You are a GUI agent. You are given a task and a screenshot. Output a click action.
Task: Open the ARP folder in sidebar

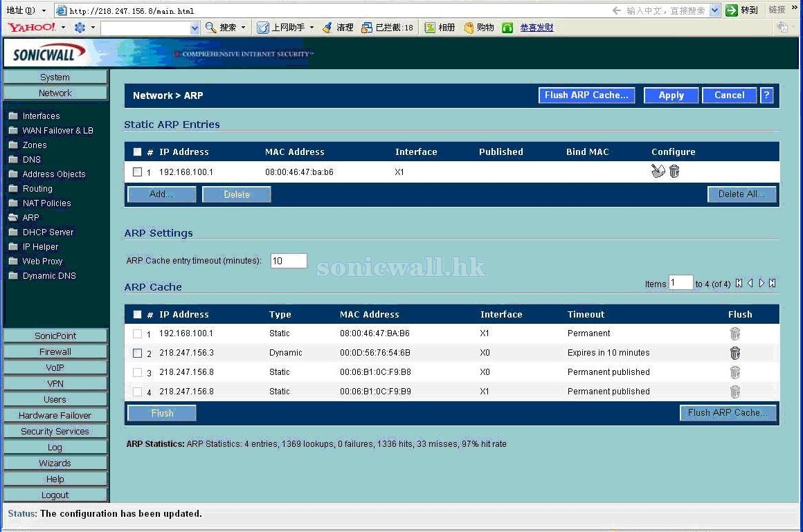30,217
